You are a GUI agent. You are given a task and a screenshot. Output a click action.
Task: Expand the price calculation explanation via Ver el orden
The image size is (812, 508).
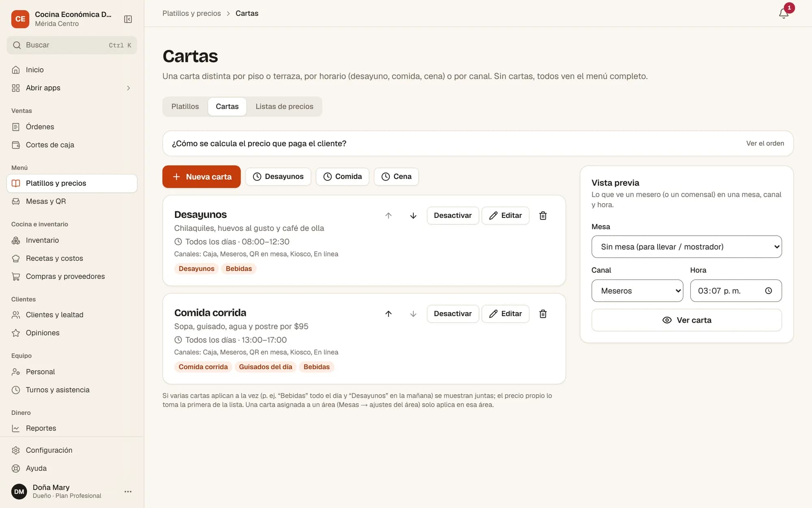pos(765,143)
